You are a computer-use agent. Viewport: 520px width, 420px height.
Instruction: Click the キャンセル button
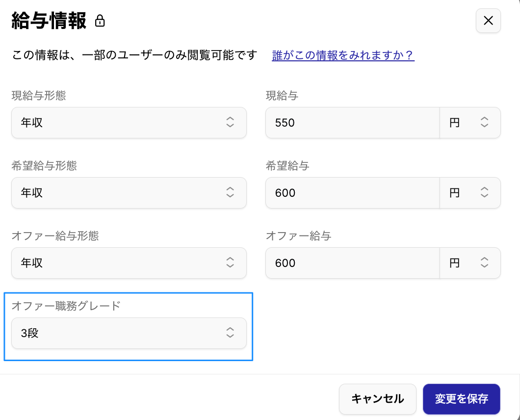pyautogui.click(x=377, y=399)
